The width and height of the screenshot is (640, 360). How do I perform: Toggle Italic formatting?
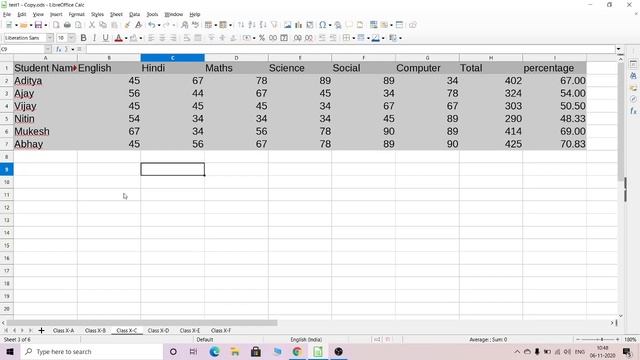[94, 38]
